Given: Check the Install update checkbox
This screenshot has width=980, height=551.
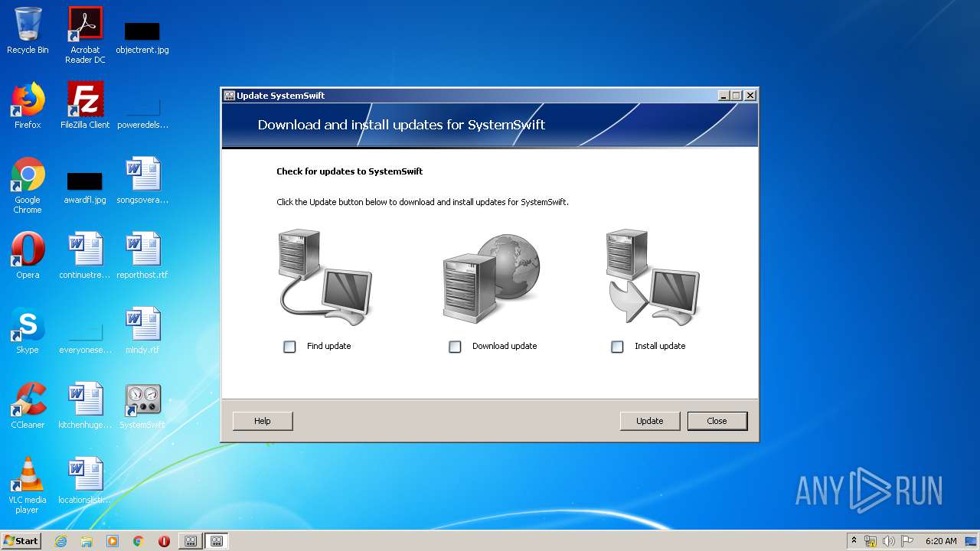Looking at the screenshot, I should (617, 347).
